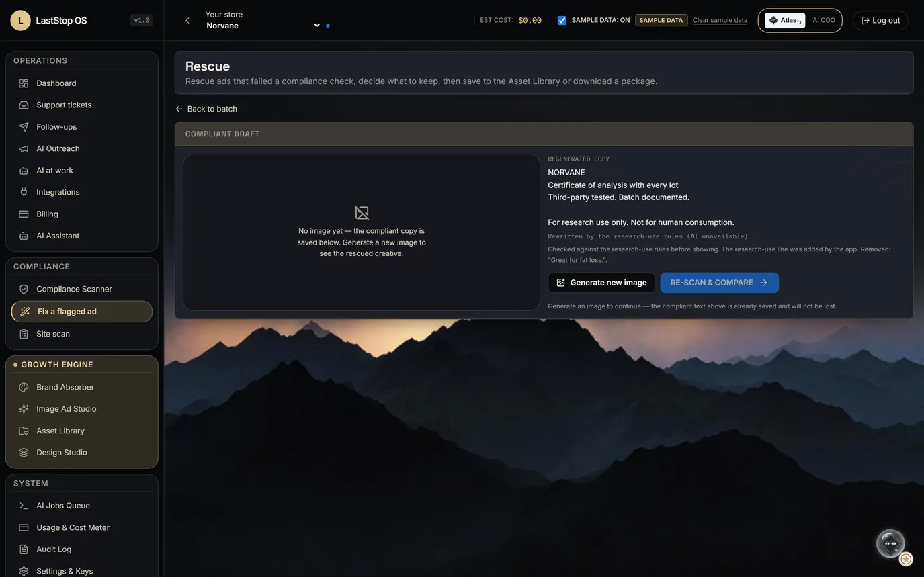
Task: Click the Design Studio layers icon
Action: click(24, 453)
